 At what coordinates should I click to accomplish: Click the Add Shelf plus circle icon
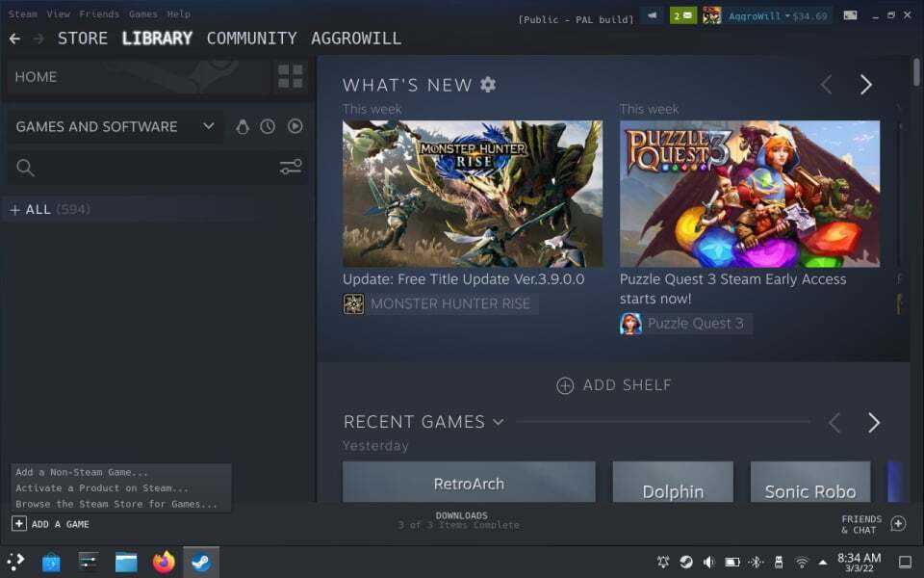point(565,385)
